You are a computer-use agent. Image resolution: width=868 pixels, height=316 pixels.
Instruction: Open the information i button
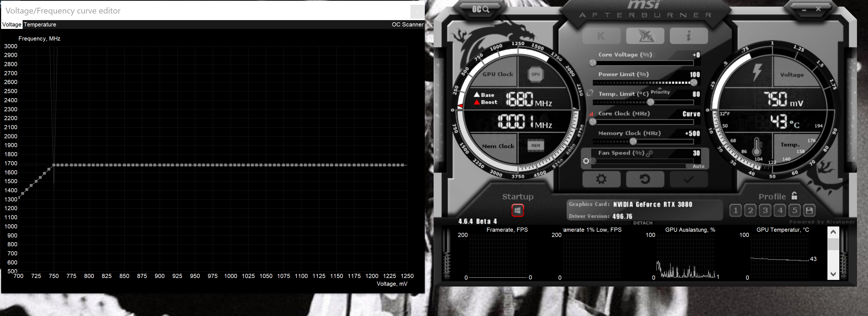click(x=688, y=36)
